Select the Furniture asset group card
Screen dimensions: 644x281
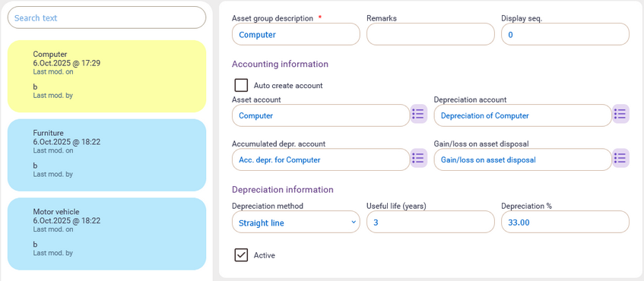pos(106,155)
